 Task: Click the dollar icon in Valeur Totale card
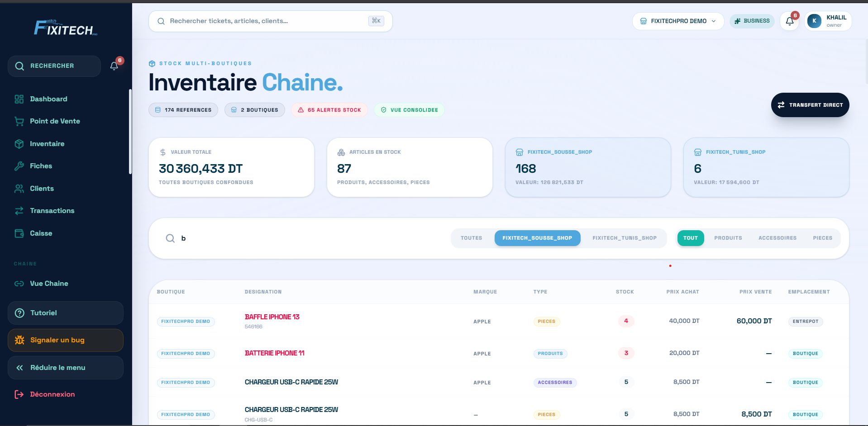(163, 152)
